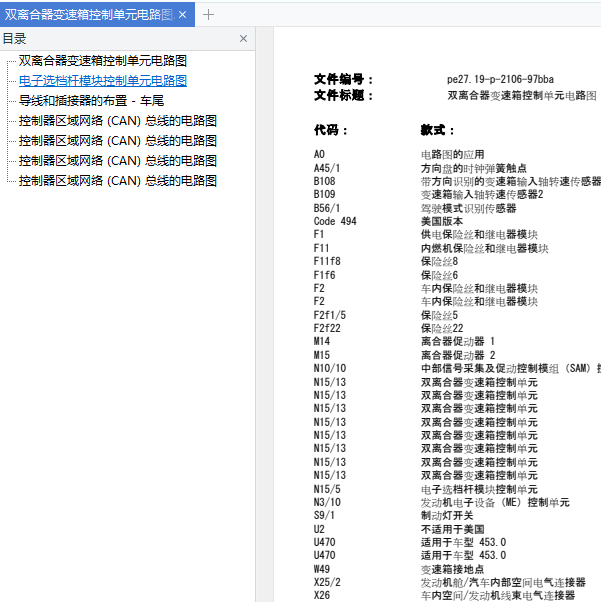
Task: Select B56/1 code text
Action: [x=327, y=208]
